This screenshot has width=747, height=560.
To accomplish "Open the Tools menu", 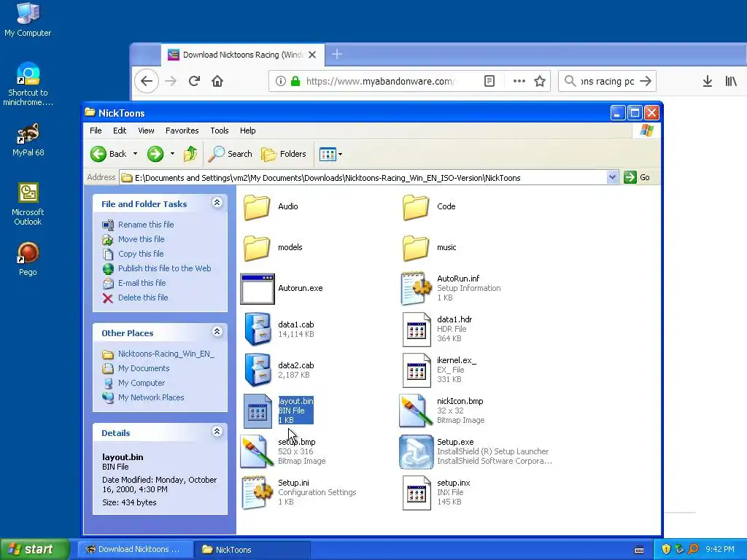I will 219,131.
